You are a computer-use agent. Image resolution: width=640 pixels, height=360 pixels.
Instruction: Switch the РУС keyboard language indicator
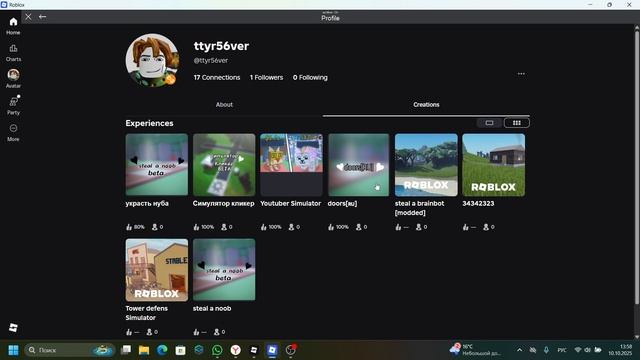[562, 350]
